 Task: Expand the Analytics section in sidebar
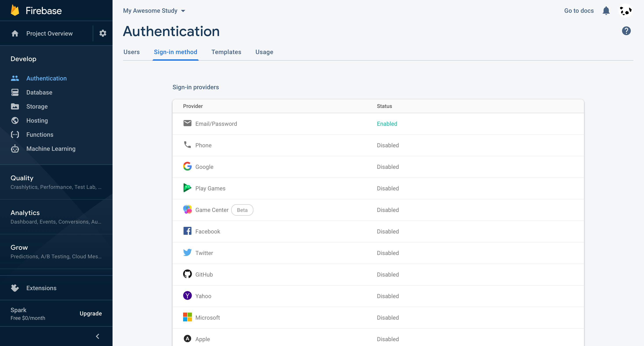[56, 217]
